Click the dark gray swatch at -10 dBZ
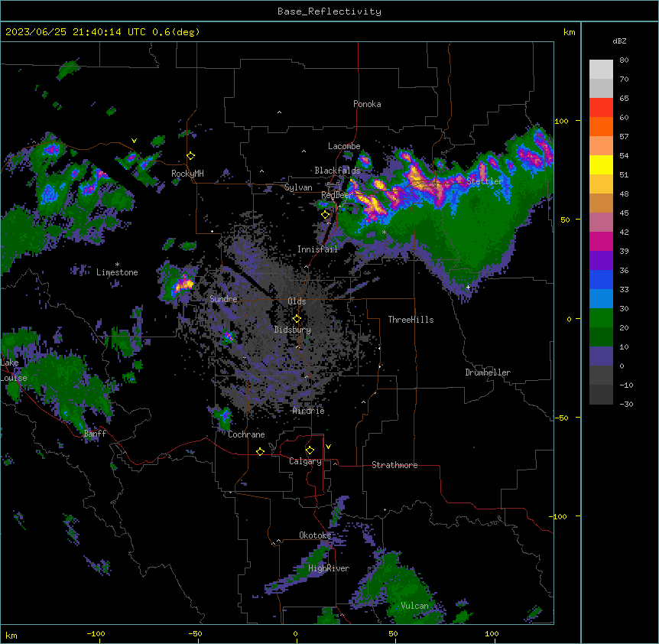Image resolution: width=659 pixels, height=644 pixels. tap(601, 395)
